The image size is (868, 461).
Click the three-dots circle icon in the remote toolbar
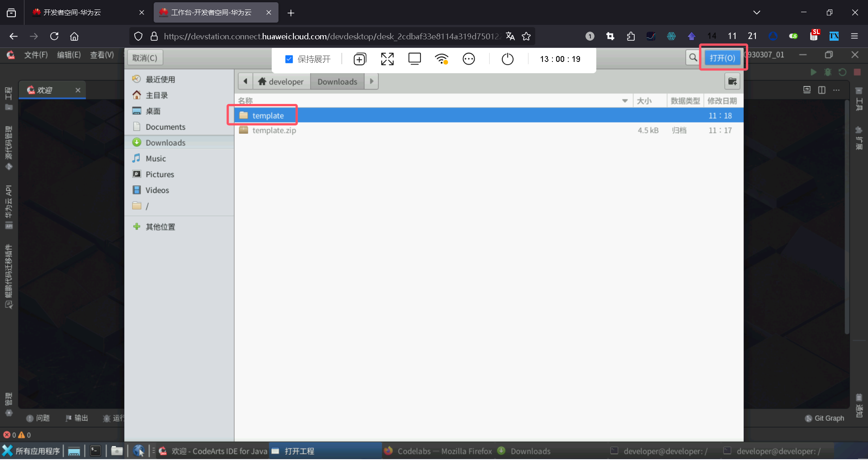coord(469,59)
